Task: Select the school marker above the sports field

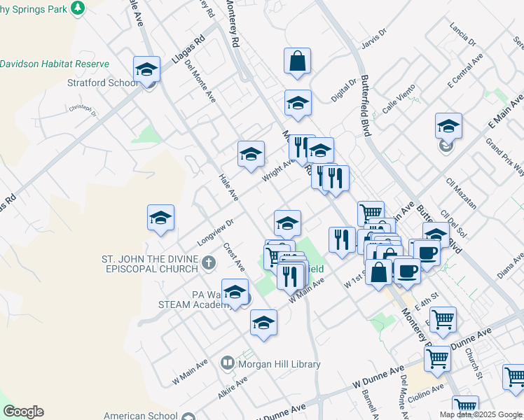Action: tap(287, 224)
